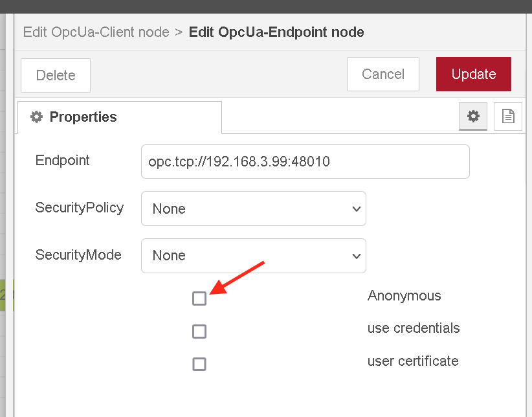This screenshot has width=532, height=417.
Task: Click the SecurityMode label
Action: [x=78, y=254]
